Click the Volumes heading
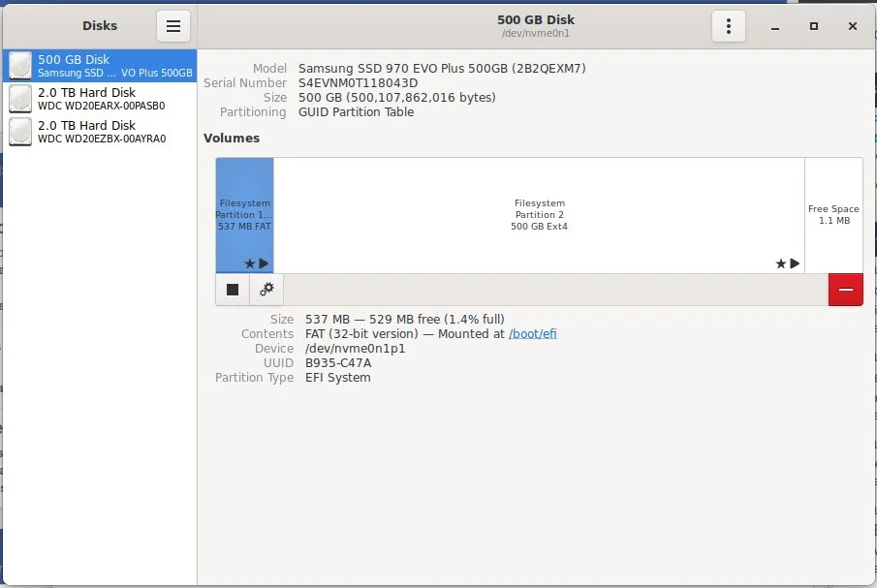This screenshot has width=877, height=588. 232,139
